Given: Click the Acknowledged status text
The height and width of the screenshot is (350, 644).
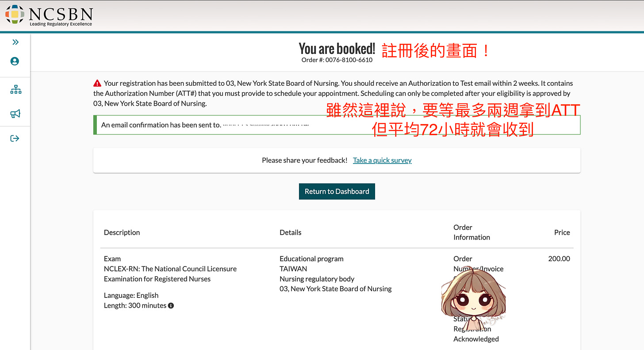Looking at the screenshot, I should [x=476, y=339].
